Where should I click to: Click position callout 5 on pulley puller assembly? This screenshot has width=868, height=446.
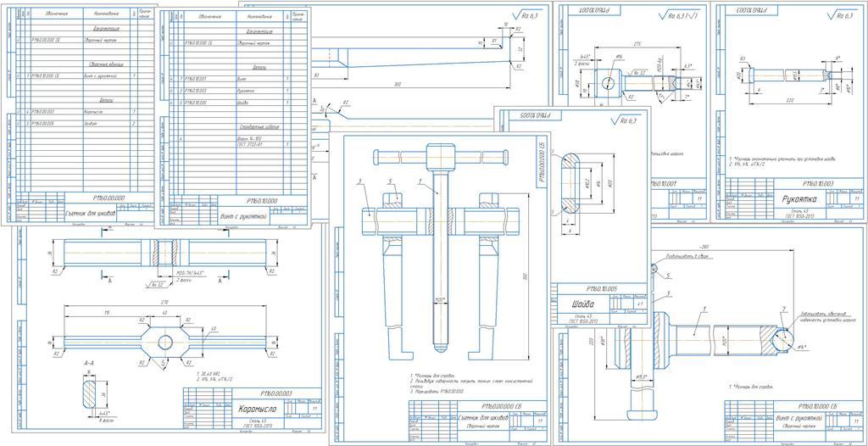pyautogui.click(x=390, y=181)
